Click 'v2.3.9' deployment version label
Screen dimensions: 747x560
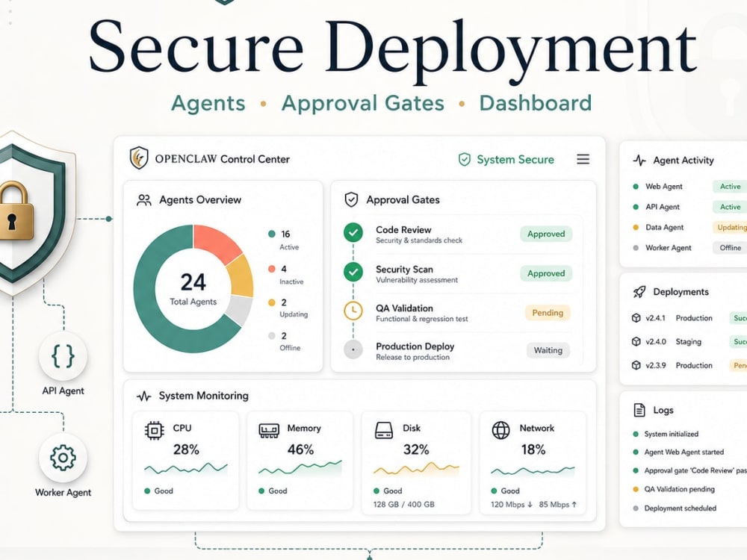tap(656, 365)
